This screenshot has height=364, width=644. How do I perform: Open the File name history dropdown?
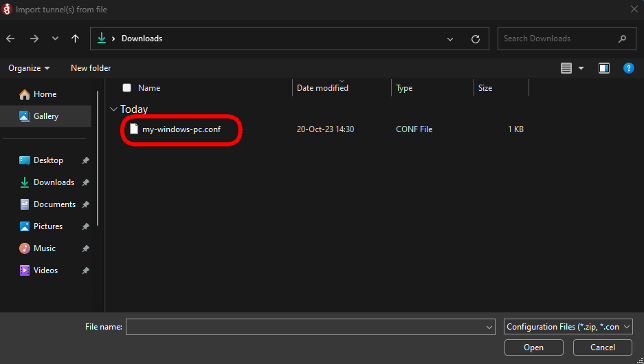489,328
